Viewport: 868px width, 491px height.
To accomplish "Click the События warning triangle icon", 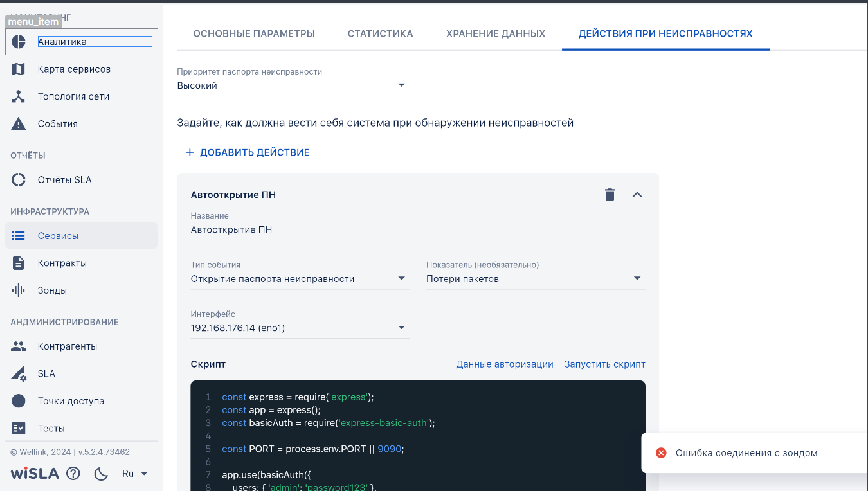I will (19, 124).
